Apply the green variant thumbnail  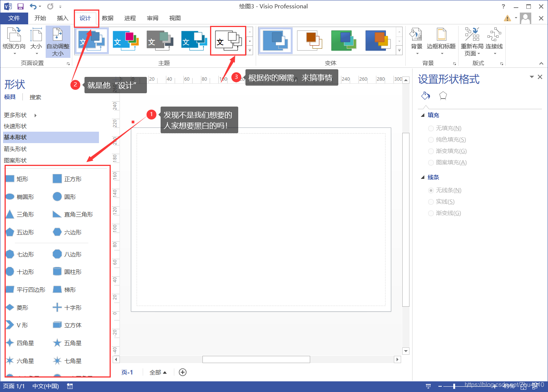[344, 40]
